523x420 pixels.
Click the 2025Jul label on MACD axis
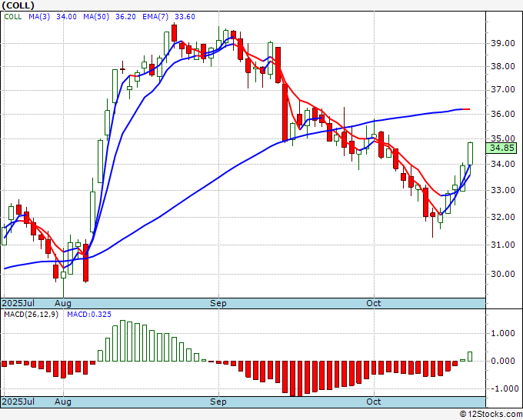tap(18, 402)
